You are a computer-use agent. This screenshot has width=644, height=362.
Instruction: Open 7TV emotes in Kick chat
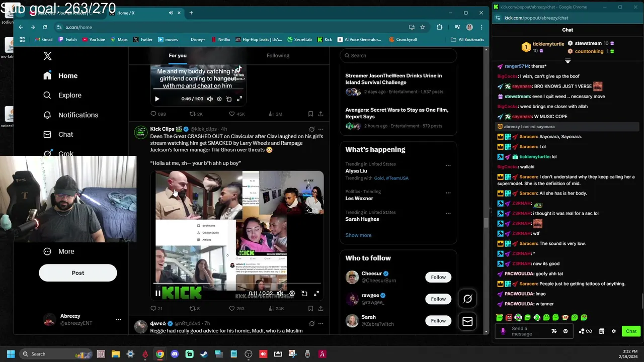pyautogui.click(x=554, y=331)
